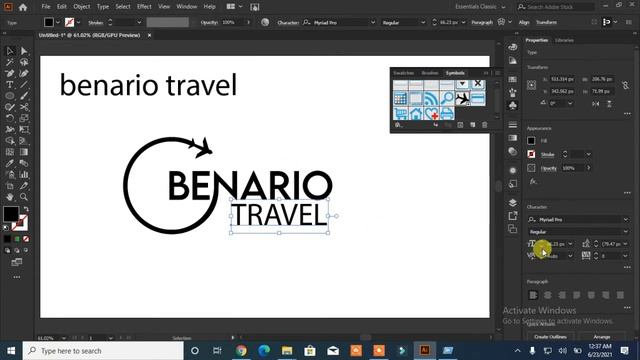
Task: Select align left paragraph option
Action: coord(533,295)
